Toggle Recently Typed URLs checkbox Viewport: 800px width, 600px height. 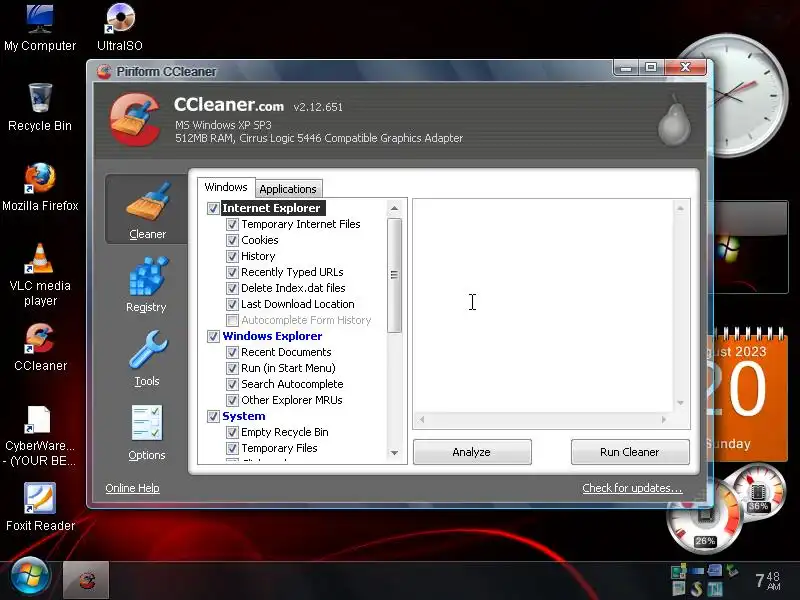(232, 272)
